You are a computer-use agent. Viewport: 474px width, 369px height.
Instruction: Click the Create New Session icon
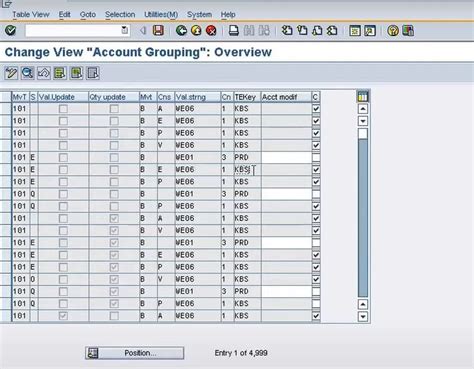(x=355, y=31)
